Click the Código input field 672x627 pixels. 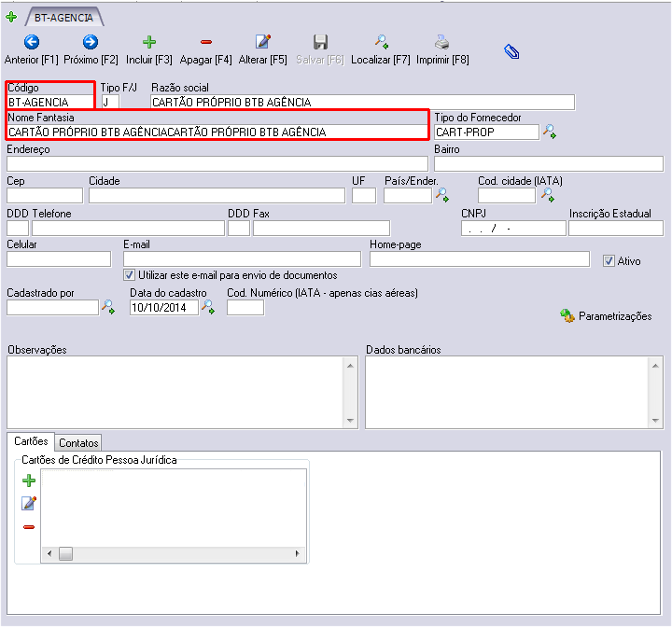click(x=50, y=102)
